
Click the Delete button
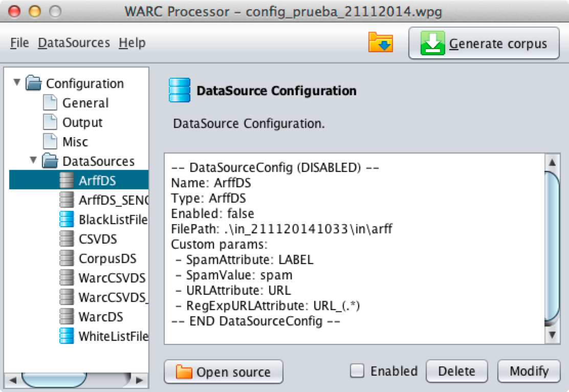tap(456, 371)
